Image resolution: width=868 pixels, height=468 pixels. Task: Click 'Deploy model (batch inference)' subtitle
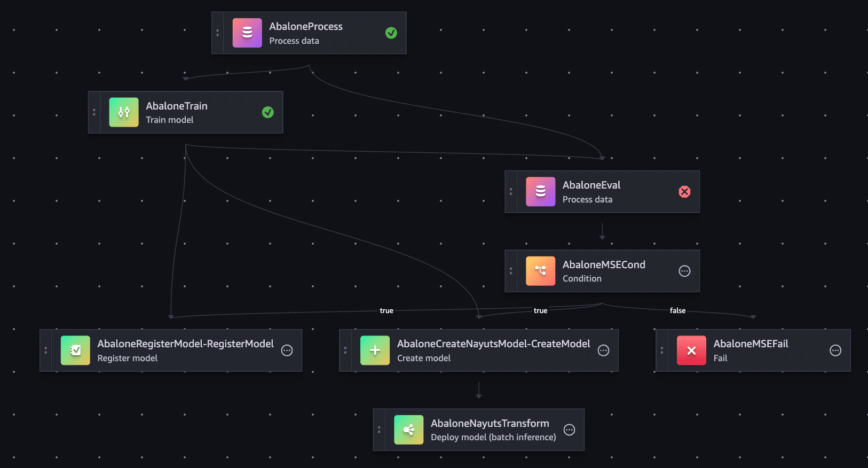point(493,437)
